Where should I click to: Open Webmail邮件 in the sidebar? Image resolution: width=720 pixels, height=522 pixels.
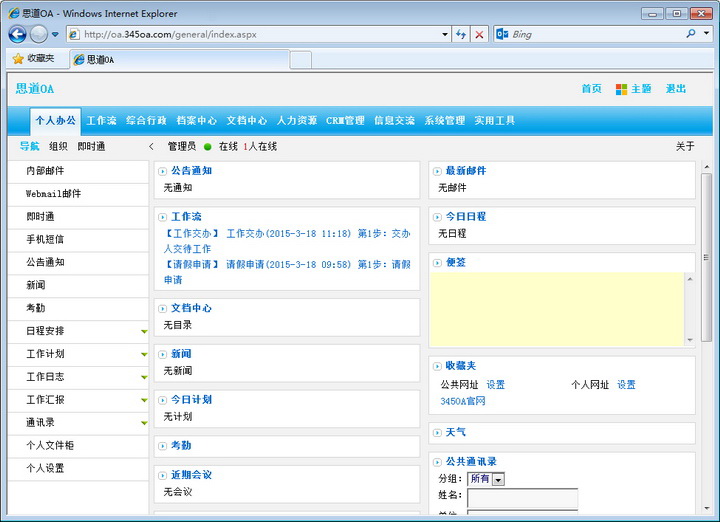pos(78,194)
